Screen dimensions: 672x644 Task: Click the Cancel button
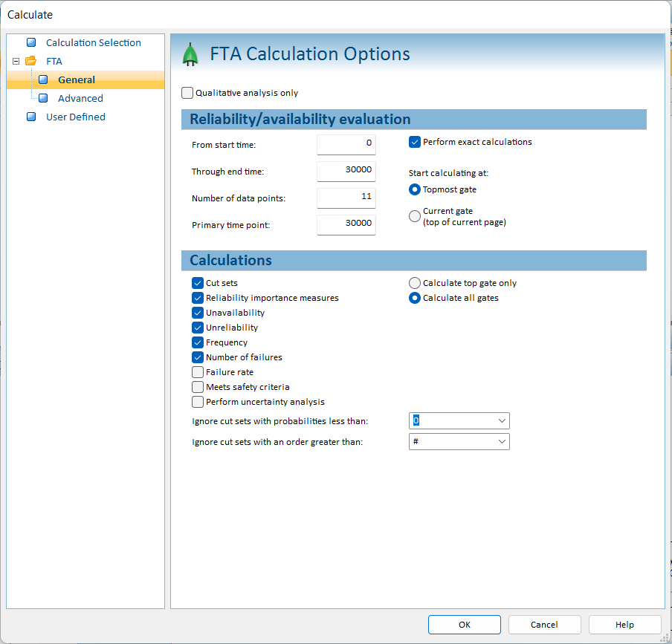[544, 625]
